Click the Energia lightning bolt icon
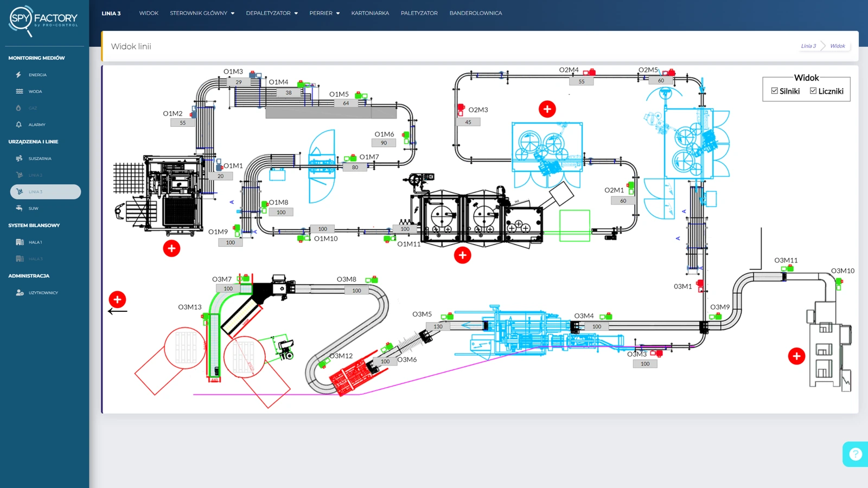The height and width of the screenshot is (488, 868). (x=19, y=75)
